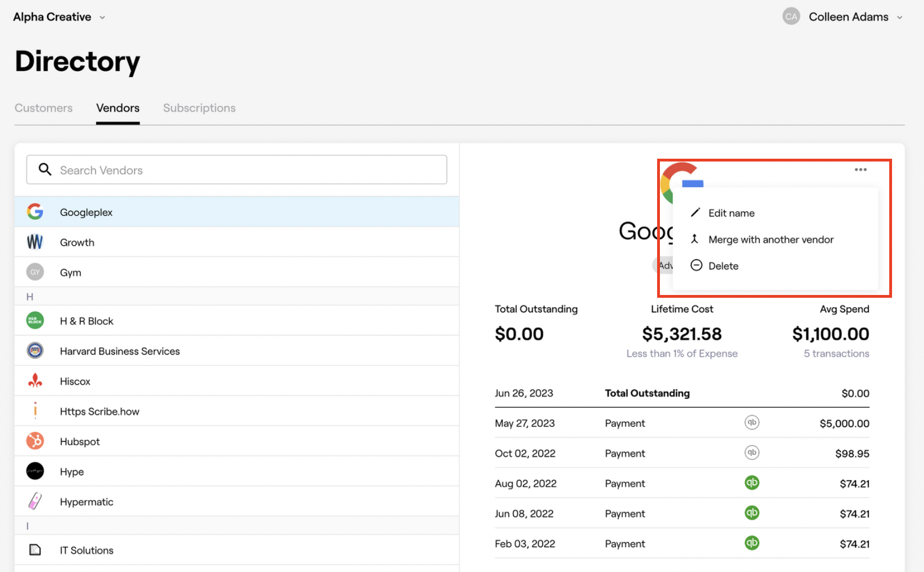Click the magnifier icon in vendor search
The width and height of the screenshot is (924, 572).
45,169
